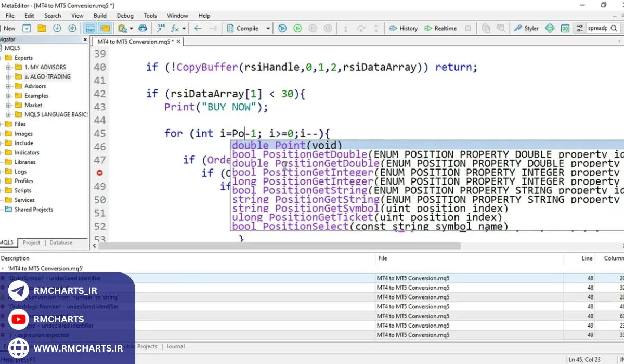
Task: Click the navigate back arrow icon
Action: tap(198, 28)
